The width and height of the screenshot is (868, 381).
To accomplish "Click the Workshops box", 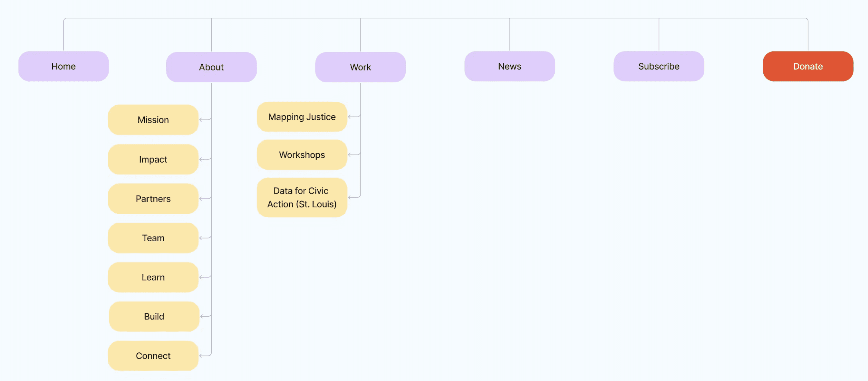I will pos(302,155).
